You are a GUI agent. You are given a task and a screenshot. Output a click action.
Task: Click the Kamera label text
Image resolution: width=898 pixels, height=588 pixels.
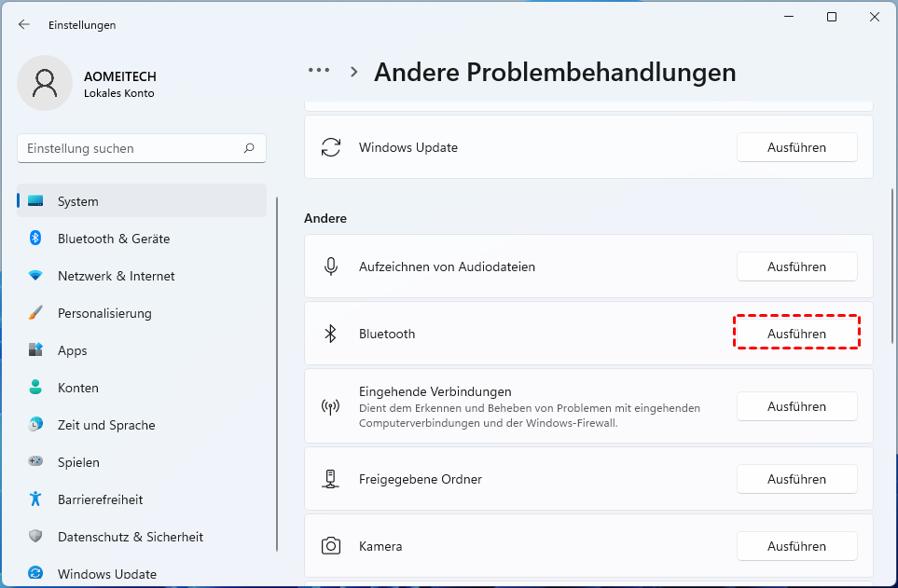point(380,546)
